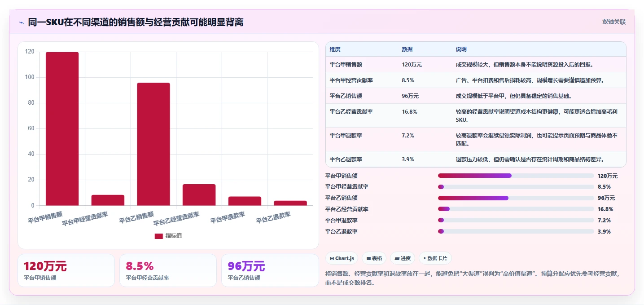Click the description starting 较高的经营贡献率
644x305 pixels.
[x=537, y=116]
